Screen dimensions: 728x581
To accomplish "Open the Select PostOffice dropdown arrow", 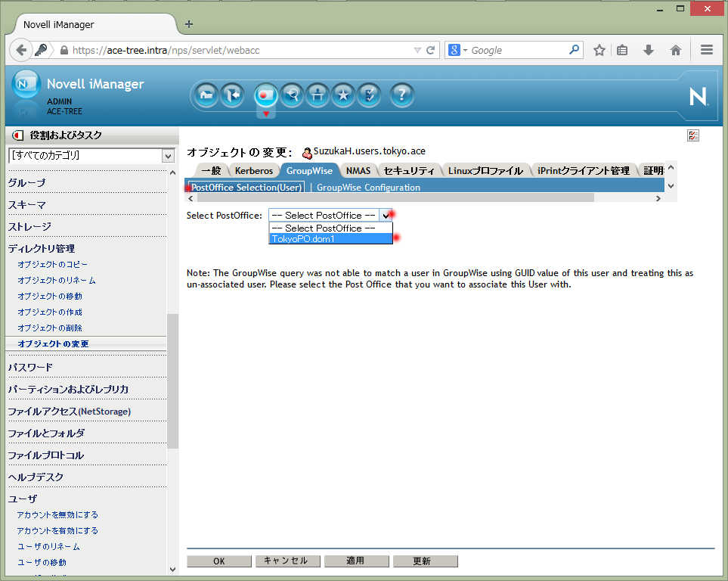I will click(386, 215).
